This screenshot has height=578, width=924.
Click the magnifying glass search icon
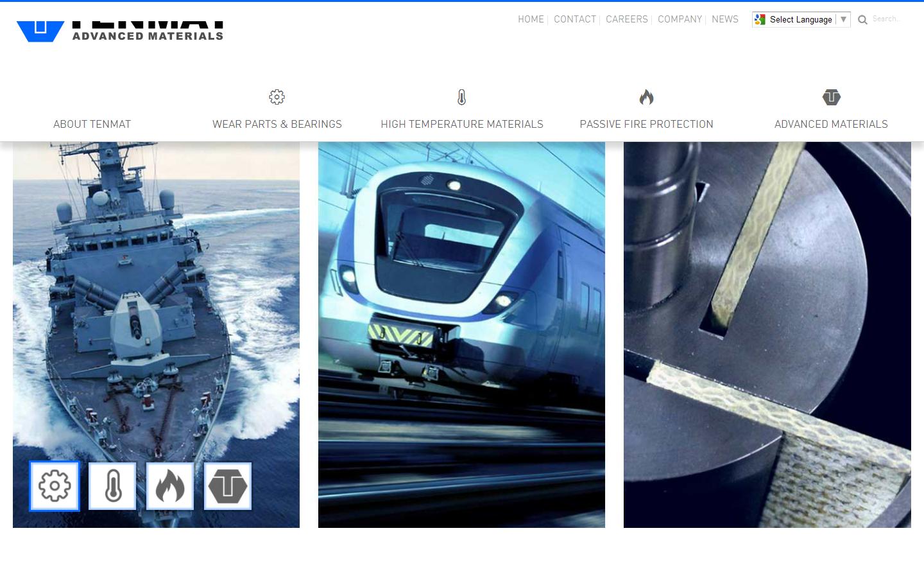tap(862, 19)
